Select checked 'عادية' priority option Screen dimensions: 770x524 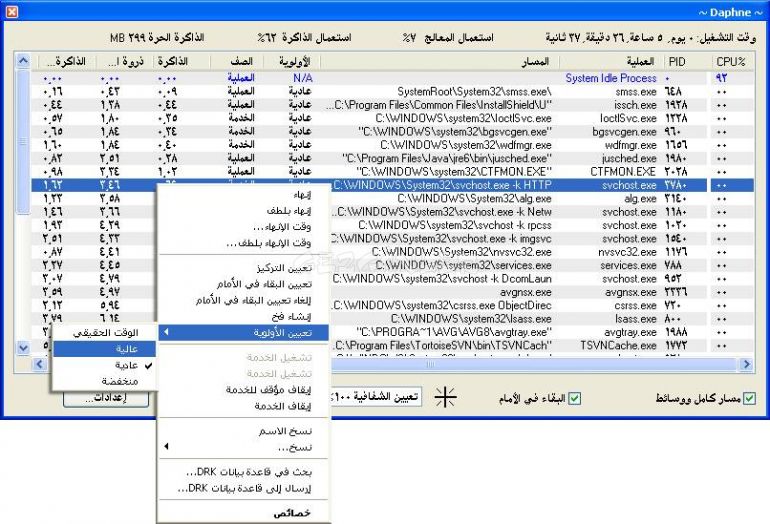click(105, 365)
